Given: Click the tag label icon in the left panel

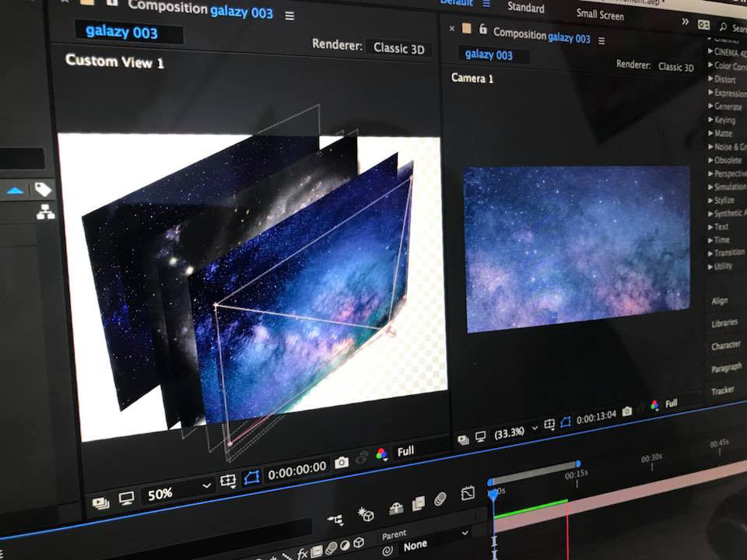Looking at the screenshot, I should (x=43, y=190).
